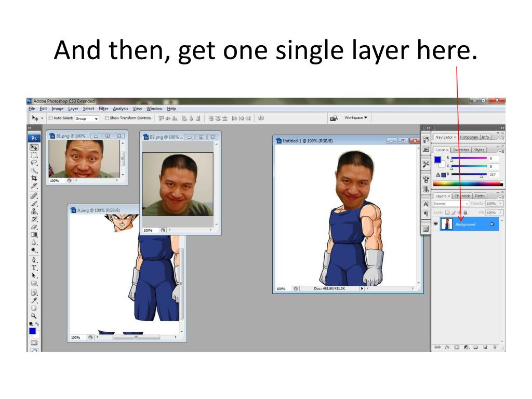Select the Dodge tool

tap(34, 250)
